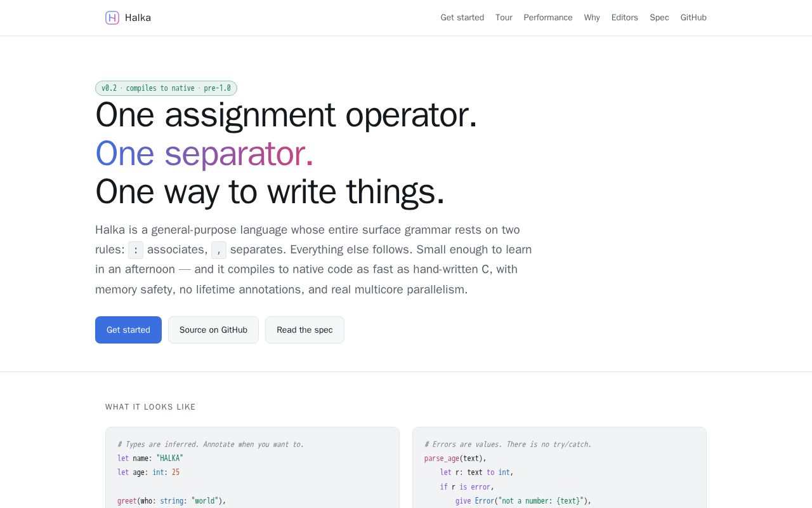This screenshot has height=508, width=812.
Task: Click the let name: "HALKA" code line
Action: coord(150,458)
